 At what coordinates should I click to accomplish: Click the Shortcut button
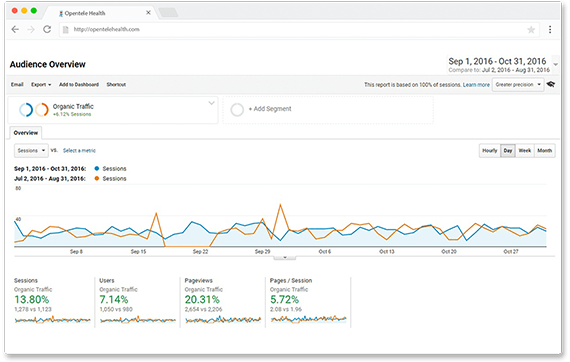click(116, 85)
